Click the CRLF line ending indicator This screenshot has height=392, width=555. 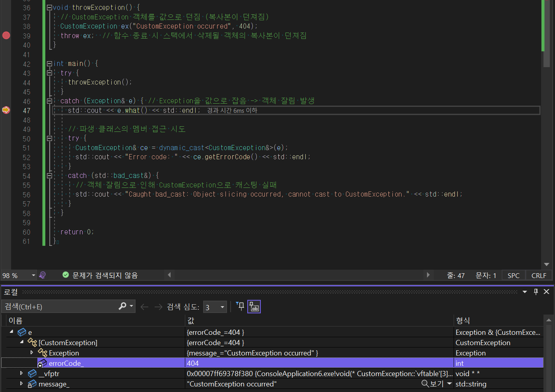coord(539,276)
